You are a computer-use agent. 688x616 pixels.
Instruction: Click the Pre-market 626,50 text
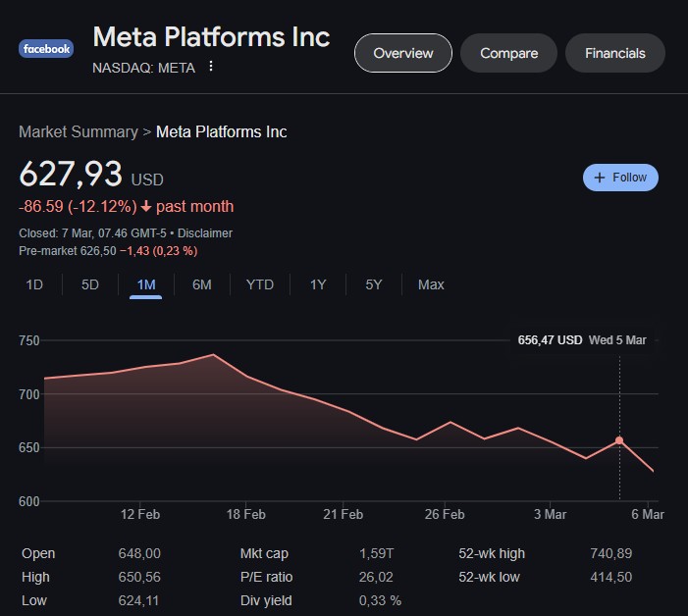tap(68, 251)
